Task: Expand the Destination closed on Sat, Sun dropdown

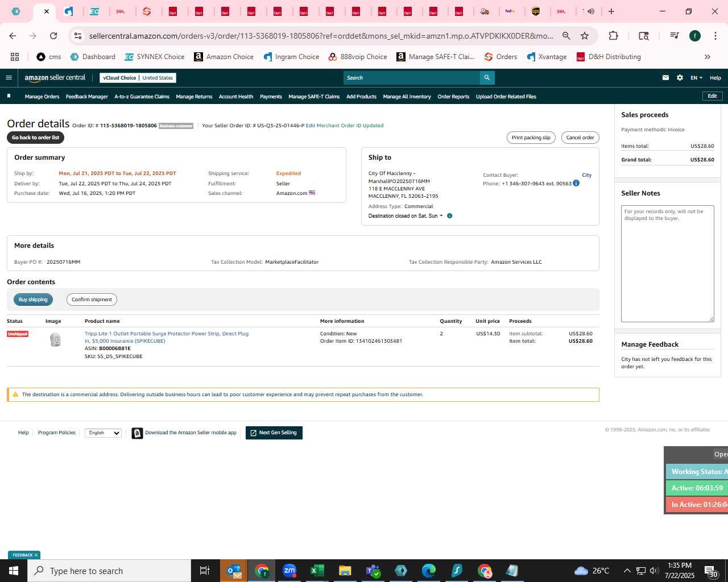Action: point(406,216)
